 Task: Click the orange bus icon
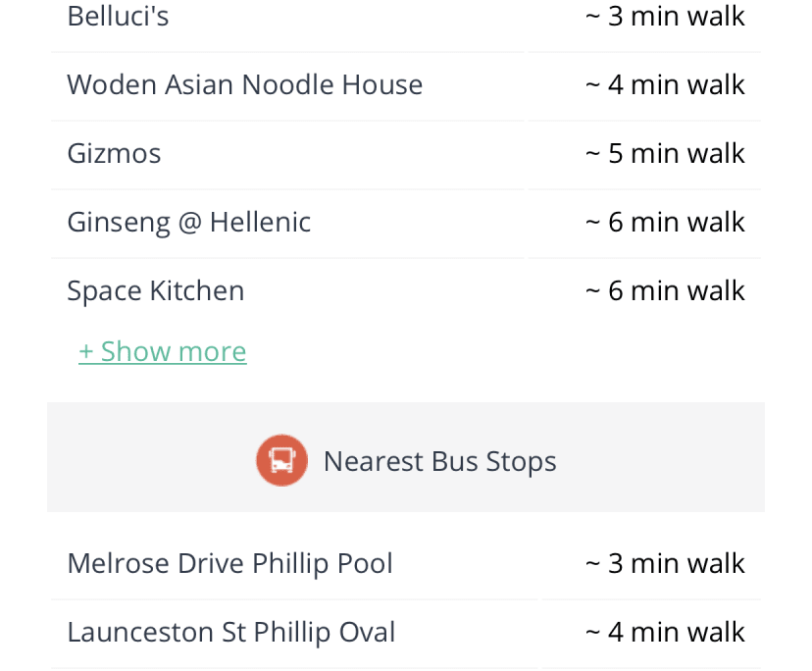coord(281,460)
